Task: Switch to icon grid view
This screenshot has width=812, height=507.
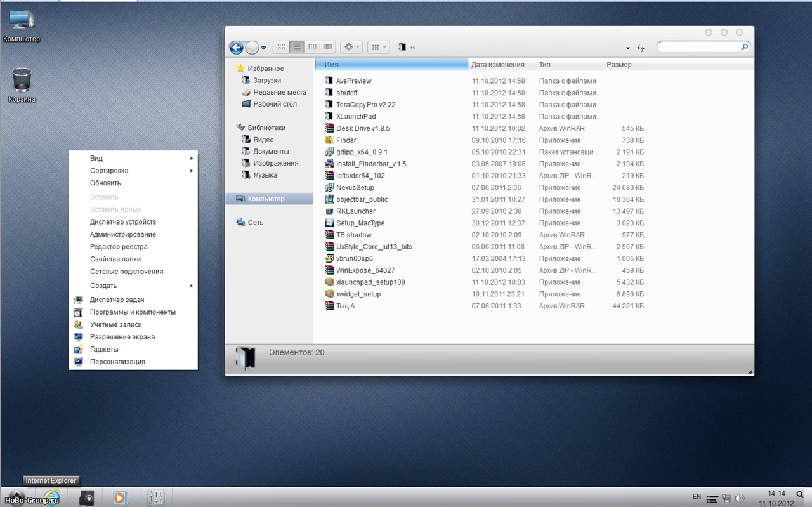Action: (x=282, y=48)
